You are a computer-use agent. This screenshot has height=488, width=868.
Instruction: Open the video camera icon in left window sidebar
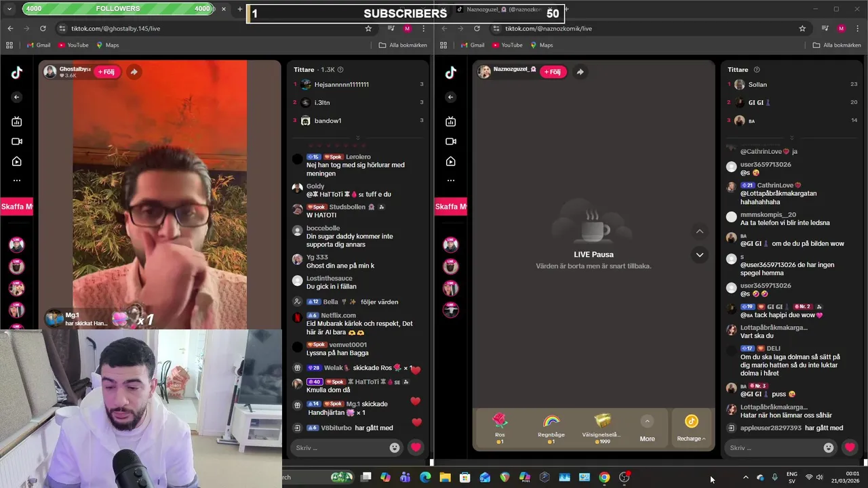(x=17, y=141)
